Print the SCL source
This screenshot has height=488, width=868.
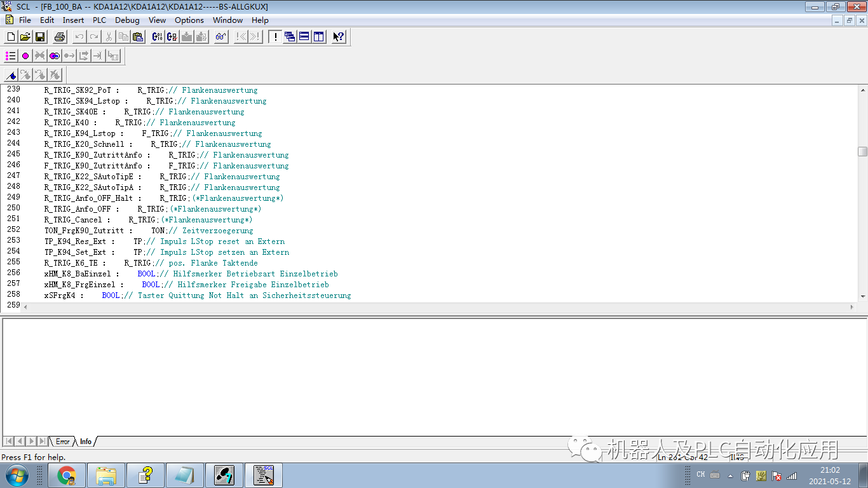tap(60, 37)
